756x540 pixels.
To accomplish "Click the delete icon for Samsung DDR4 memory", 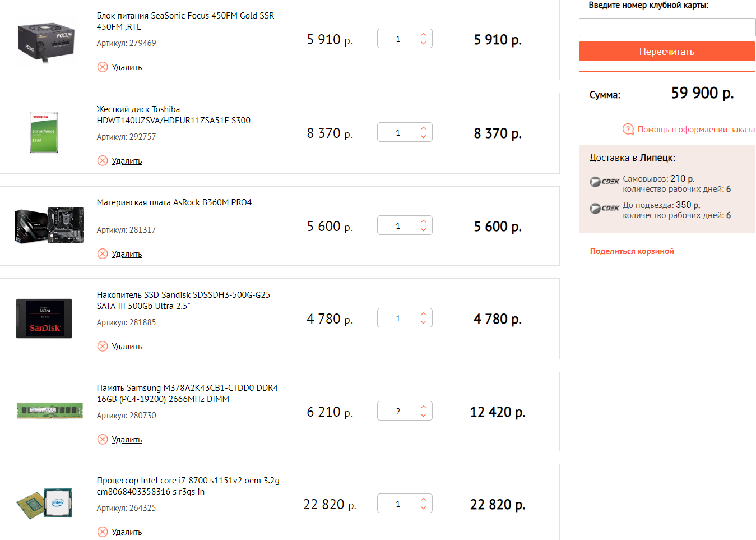I will tap(103, 440).
